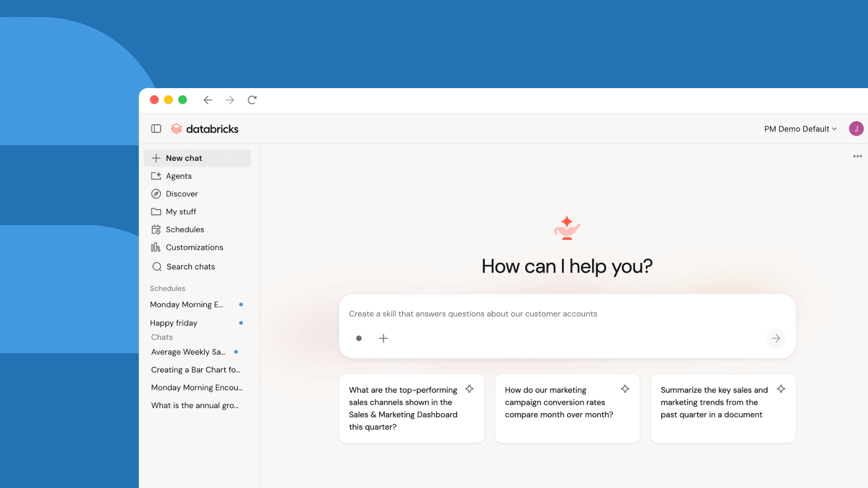Click the Schedules section header in chat list
Viewport: 868px width, 488px height.
167,288
